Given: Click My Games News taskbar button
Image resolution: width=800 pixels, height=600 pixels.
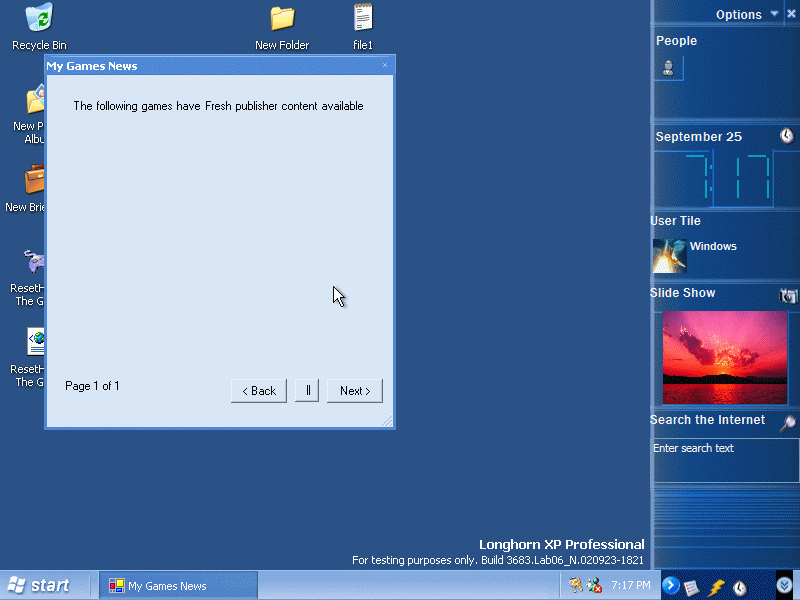Looking at the screenshot, I should tap(178, 586).
